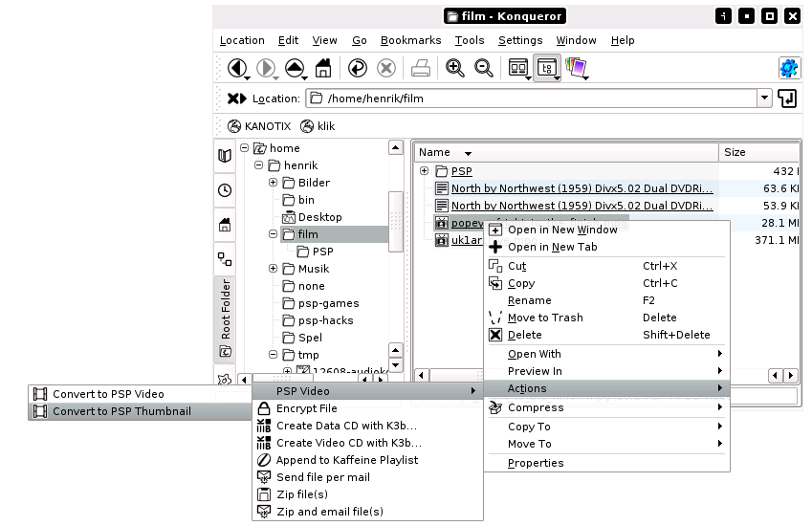Clear the location bar with X icon
812x526 pixels.
236,99
